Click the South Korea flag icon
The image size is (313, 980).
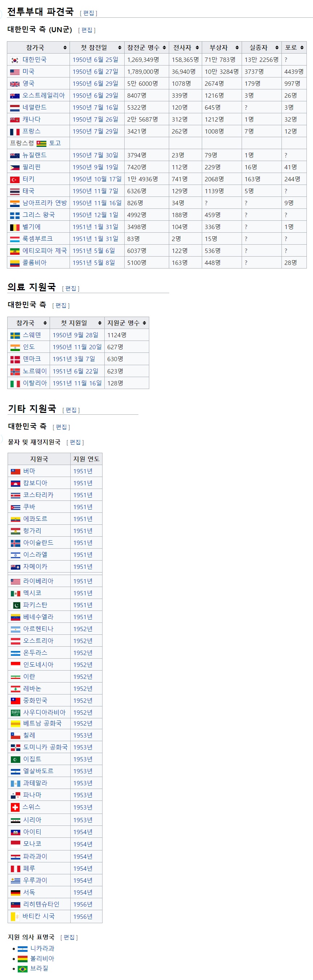pyautogui.click(x=14, y=60)
